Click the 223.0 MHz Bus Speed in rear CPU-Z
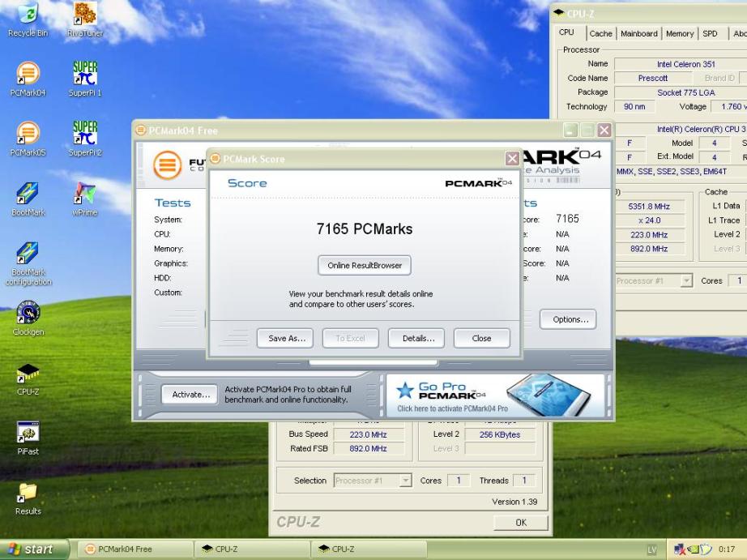This screenshot has height=560, width=747. (369, 434)
